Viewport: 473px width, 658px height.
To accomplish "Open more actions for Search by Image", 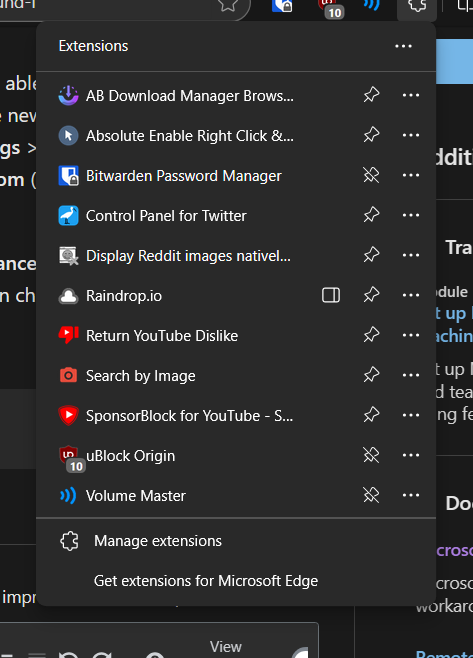I will (410, 375).
